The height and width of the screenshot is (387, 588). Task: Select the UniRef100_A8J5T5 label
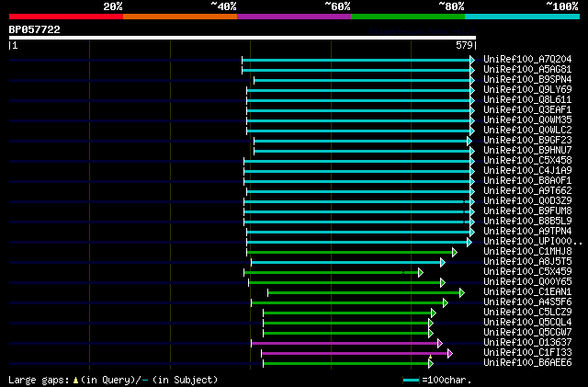pyautogui.click(x=527, y=262)
